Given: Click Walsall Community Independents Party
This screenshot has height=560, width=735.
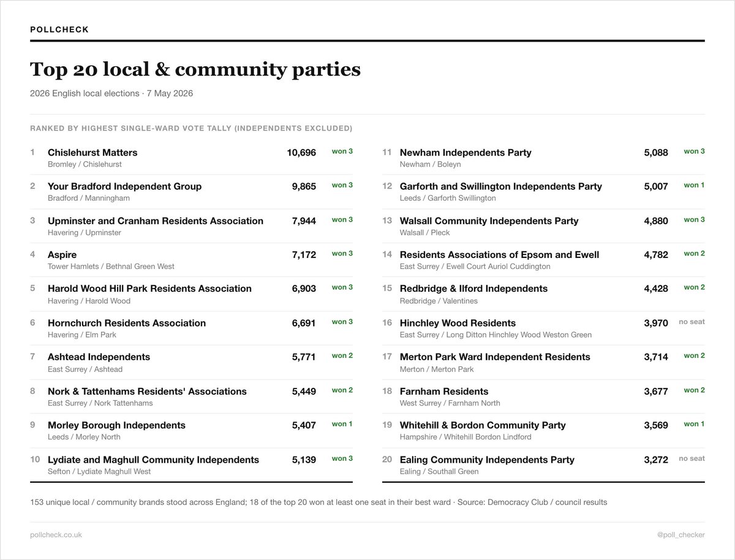Looking at the screenshot, I should pyautogui.click(x=489, y=221).
